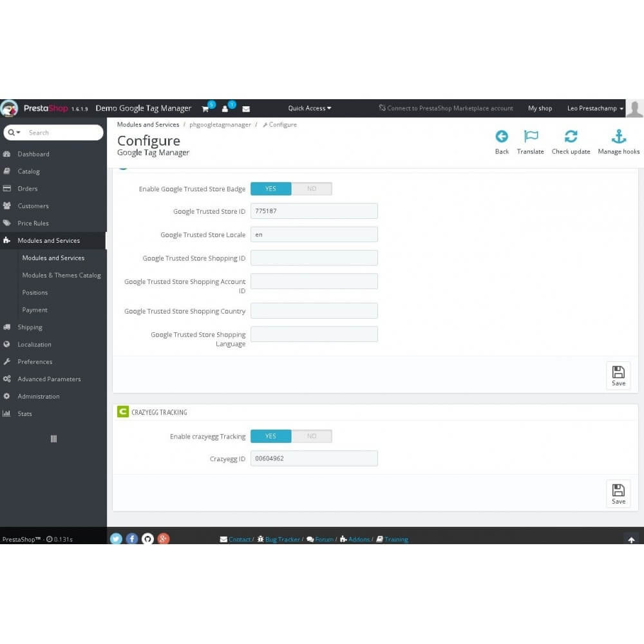Click the Facebook icon in footer
This screenshot has height=644, width=644.
coord(132,538)
